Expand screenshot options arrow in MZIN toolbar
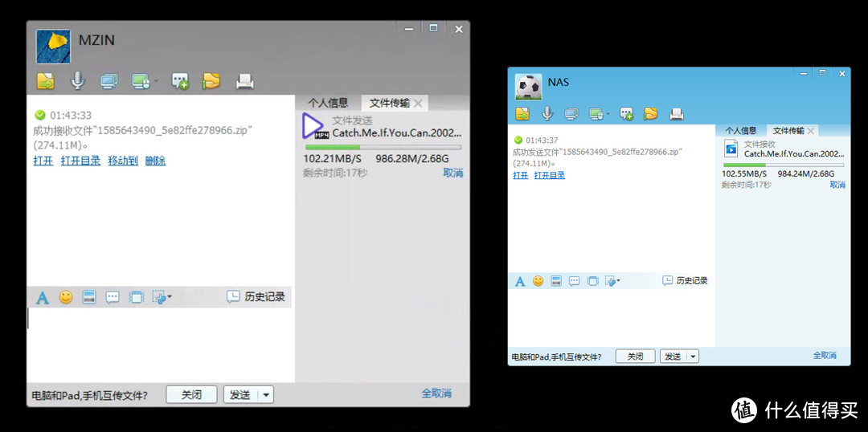The height and width of the screenshot is (432, 868). pos(170,297)
